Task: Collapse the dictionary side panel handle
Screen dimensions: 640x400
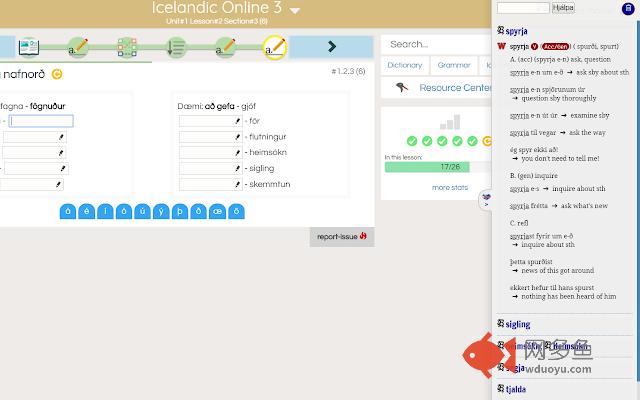Action: click(x=486, y=198)
